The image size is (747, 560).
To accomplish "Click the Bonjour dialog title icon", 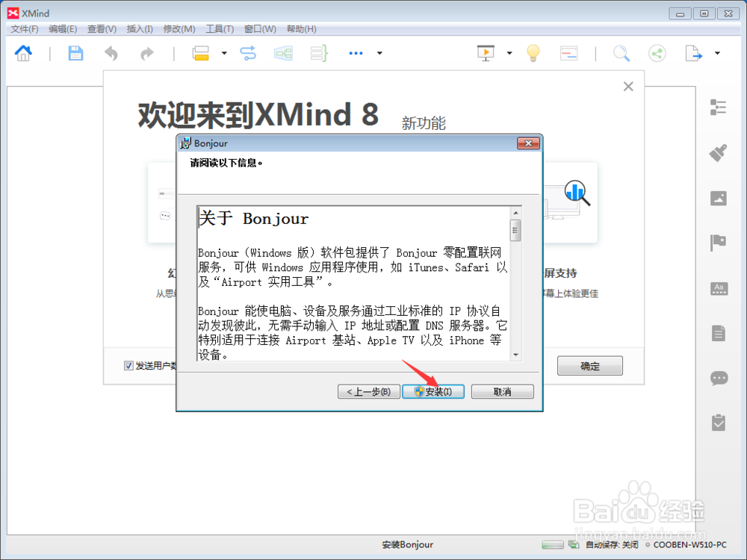I will click(x=186, y=143).
